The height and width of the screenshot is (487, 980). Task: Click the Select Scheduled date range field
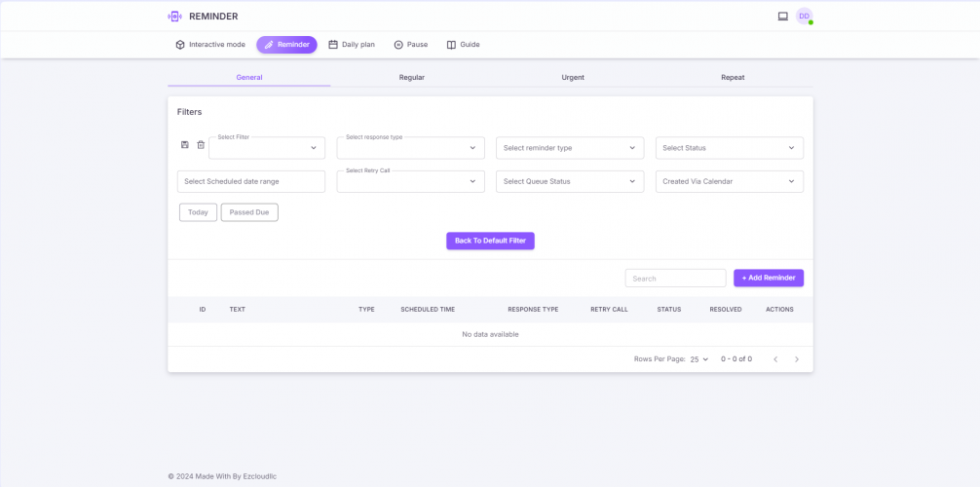251,181
